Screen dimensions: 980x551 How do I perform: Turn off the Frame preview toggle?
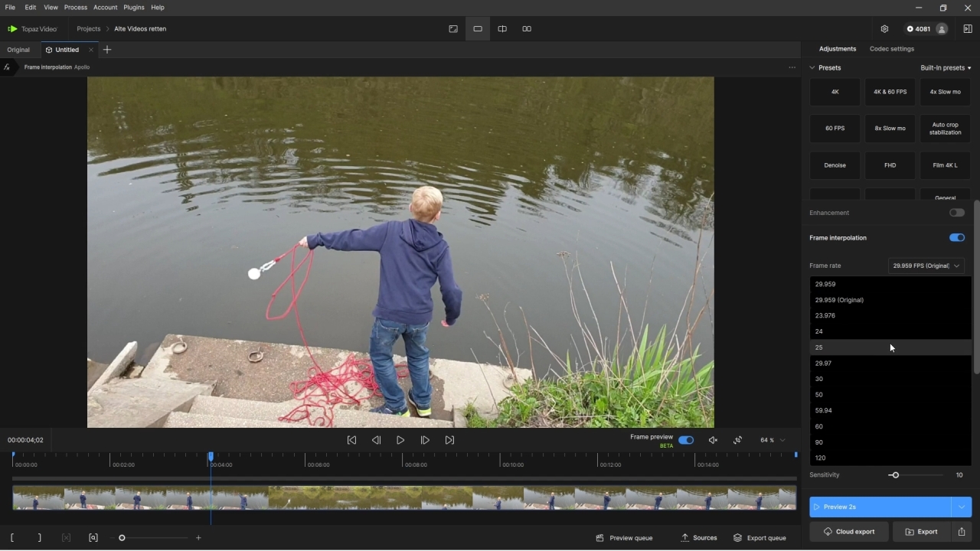pos(686,440)
